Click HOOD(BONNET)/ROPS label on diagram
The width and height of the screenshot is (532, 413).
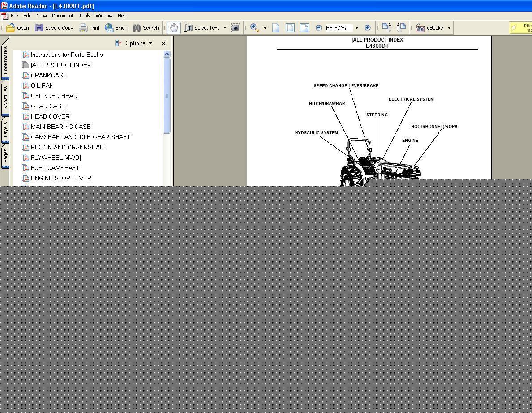click(434, 127)
